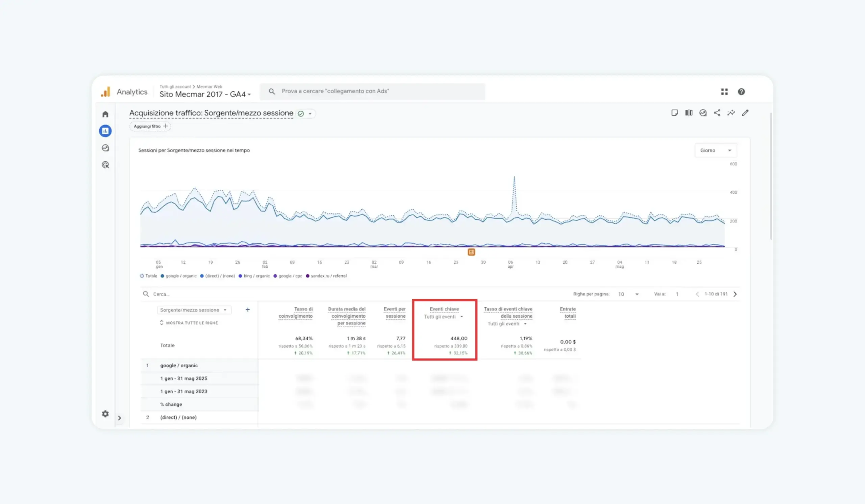Open Tutti gli eventi dropdown under Tasso di eventi chiave
This screenshot has width=865, height=504.
507,324
